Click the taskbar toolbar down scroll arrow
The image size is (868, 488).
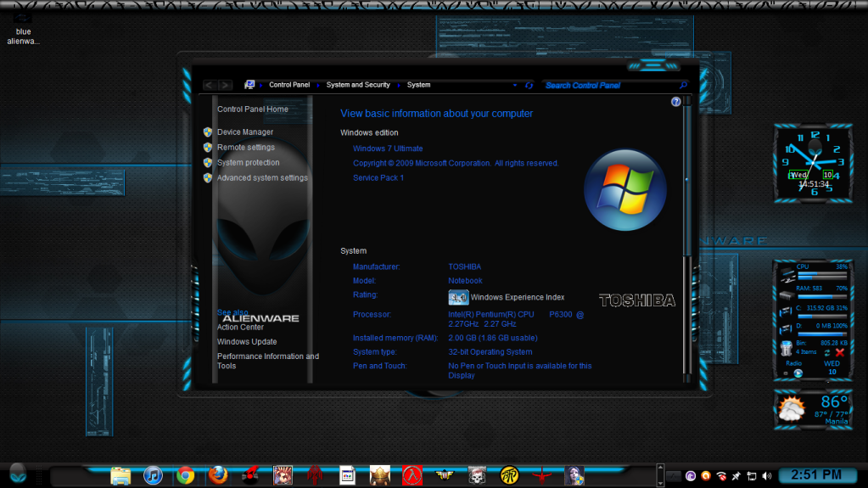(x=660, y=482)
